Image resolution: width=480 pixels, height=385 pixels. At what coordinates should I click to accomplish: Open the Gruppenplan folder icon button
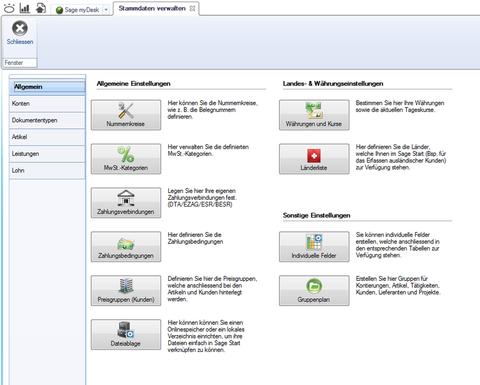coord(314,291)
